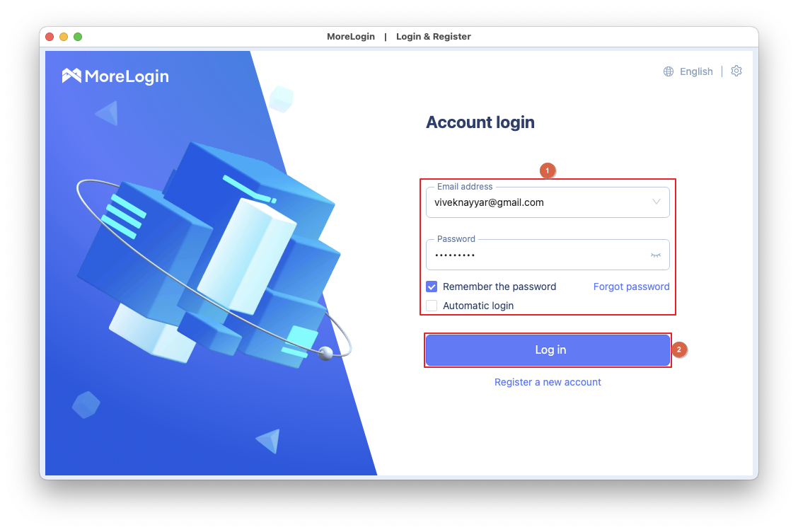Click the green fullscreen window button
This screenshot has height=532, width=798.
click(78, 37)
